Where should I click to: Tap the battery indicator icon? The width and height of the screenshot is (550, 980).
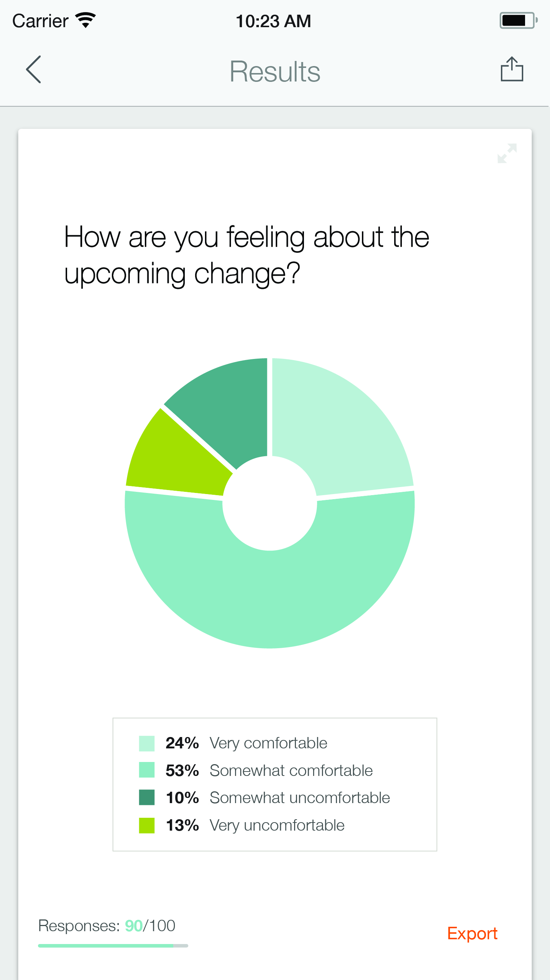click(x=518, y=21)
